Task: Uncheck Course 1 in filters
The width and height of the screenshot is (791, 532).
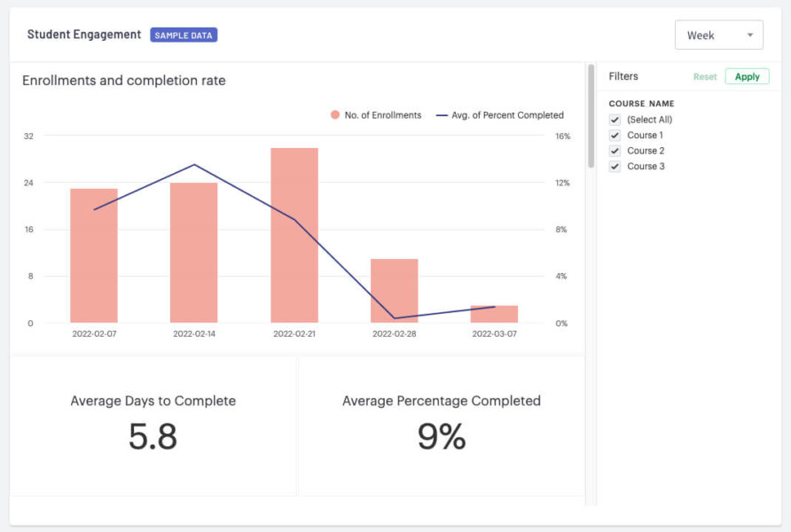Action: 615,135
